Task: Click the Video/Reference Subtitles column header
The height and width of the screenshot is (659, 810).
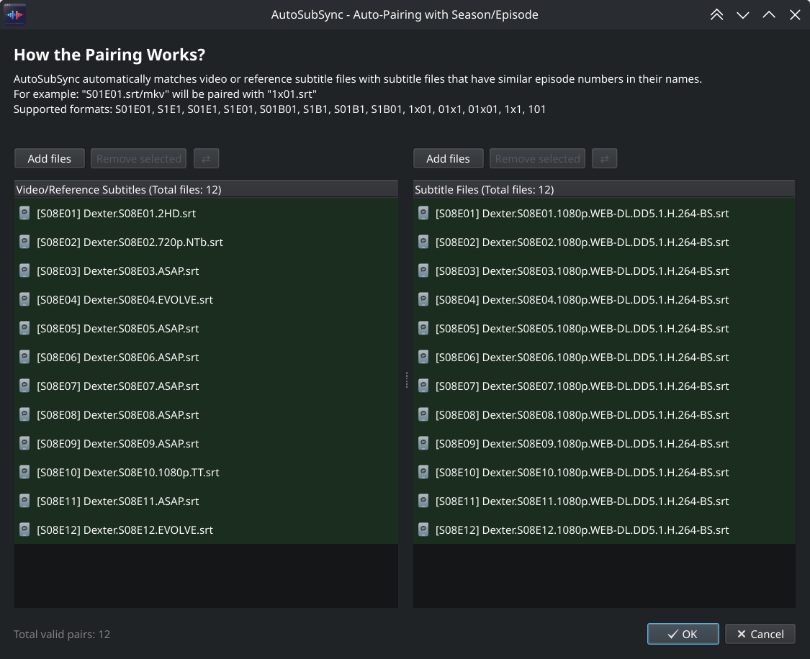Action: 206,189
